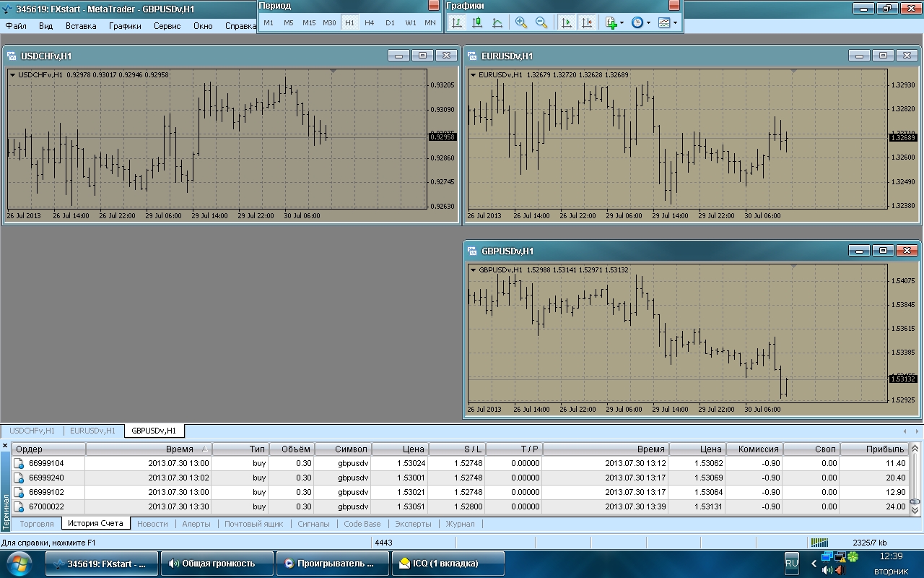The height and width of the screenshot is (578, 924).
Task: Expand the Indicators dropdown arrow
Action: pos(622,23)
